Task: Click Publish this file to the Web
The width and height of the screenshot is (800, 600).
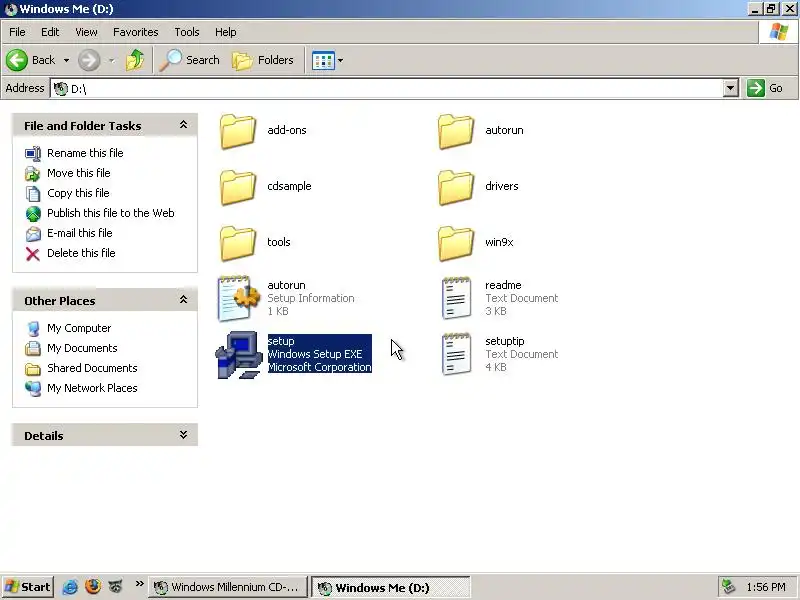Action: pos(111,213)
